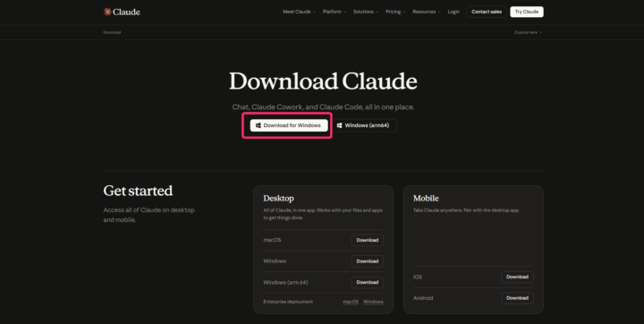Download the Windows (arm 64) desktop version
644x324 pixels.
[368, 283]
